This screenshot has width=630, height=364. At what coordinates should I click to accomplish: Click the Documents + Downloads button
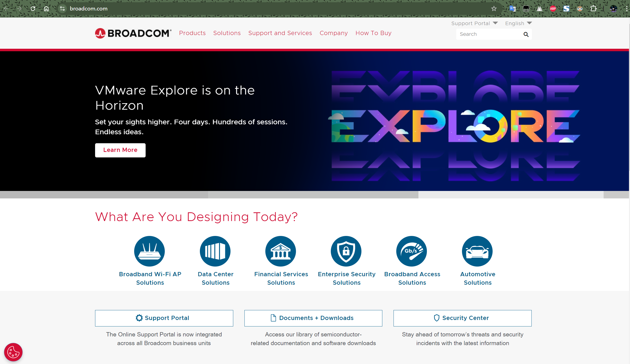pos(313,318)
